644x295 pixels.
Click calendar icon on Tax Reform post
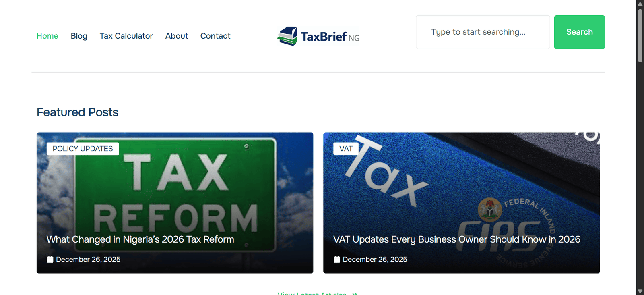pos(50,259)
